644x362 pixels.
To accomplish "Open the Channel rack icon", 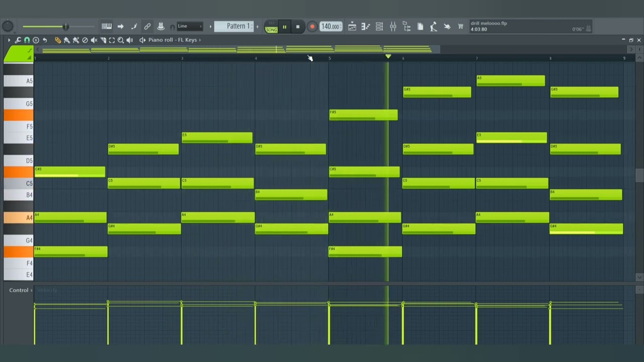I will 379,27.
